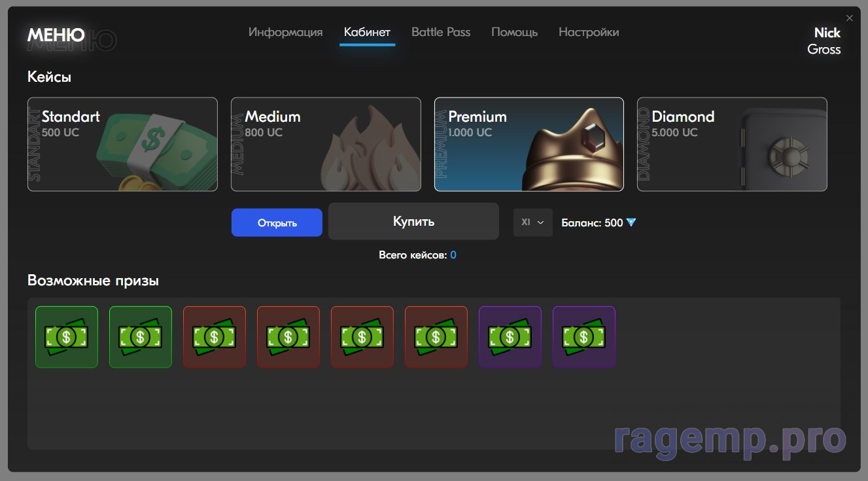Click the first red-bordered cash prize
This screenshot has width=868, height=481.
(x=215, y=337)
